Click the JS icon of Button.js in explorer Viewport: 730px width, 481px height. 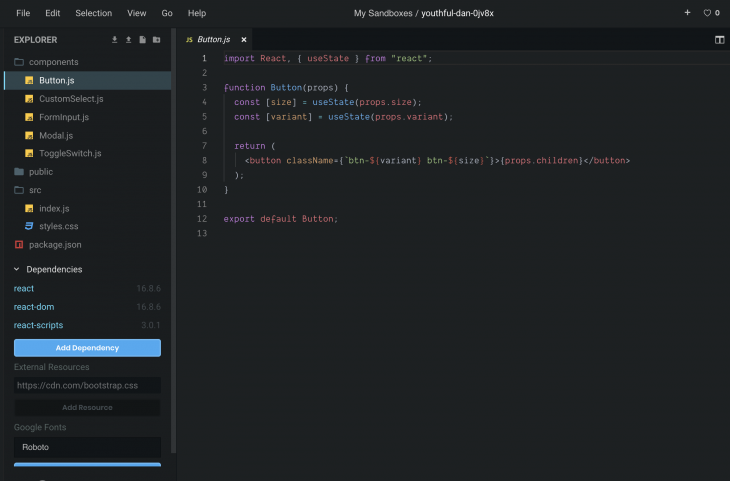29,81
